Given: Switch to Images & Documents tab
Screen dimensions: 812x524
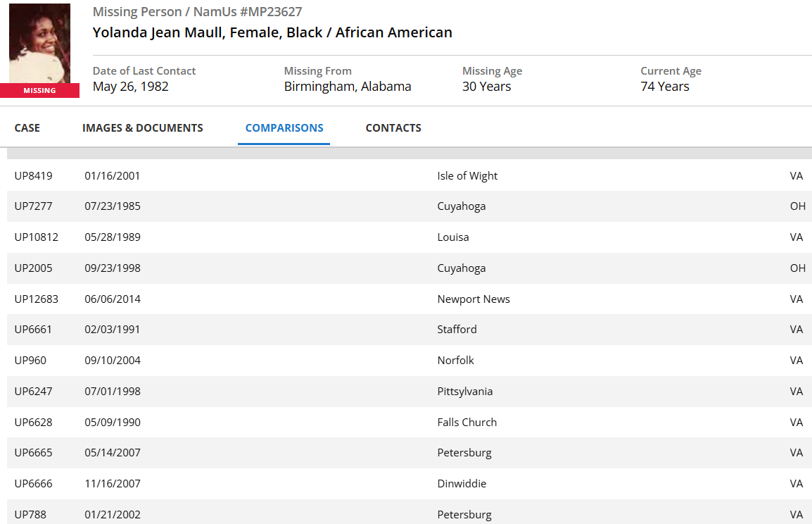Looking at the screenshot, I should click(142, 128).
